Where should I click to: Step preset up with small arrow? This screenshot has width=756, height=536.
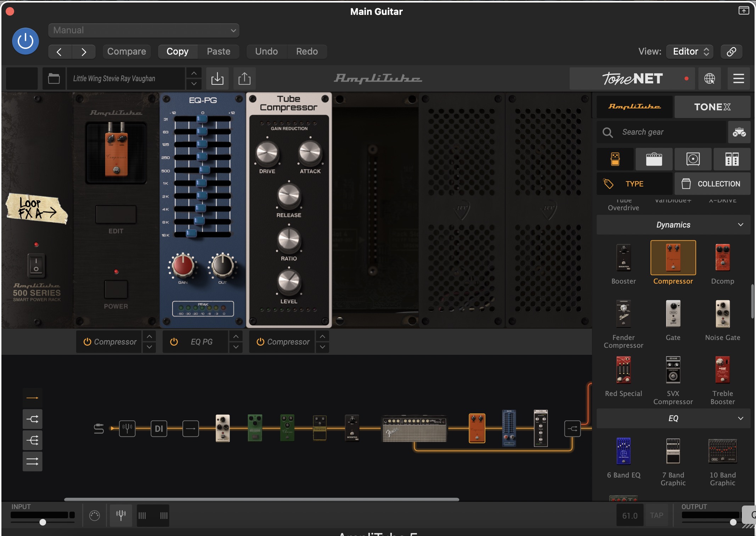[194, 73]
